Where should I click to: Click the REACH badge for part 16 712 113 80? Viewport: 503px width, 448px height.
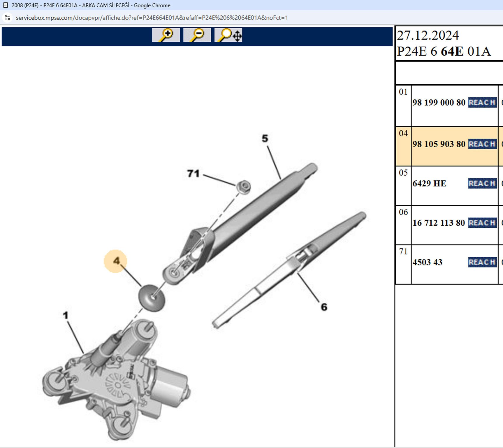pos(482,223)
